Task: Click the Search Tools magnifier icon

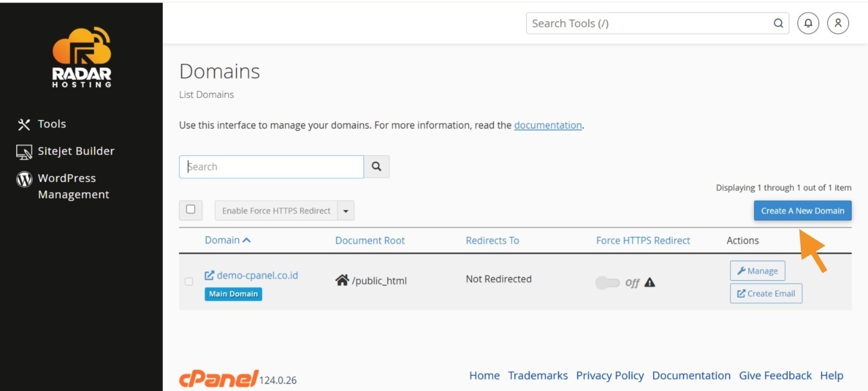Action: [x=778, y=23]
